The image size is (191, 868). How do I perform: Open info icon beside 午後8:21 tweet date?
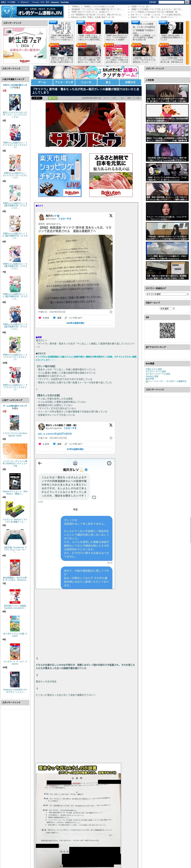click(x=111, y=312)
